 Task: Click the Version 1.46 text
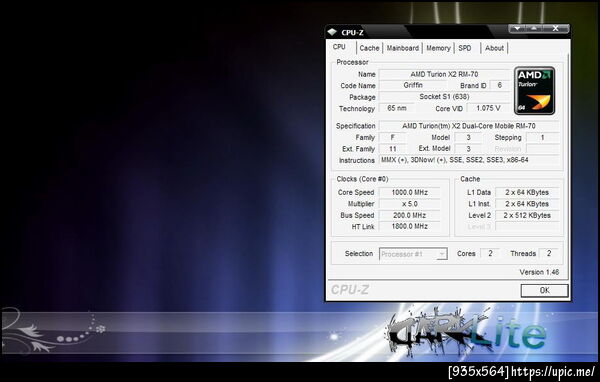tap(539, 272)
